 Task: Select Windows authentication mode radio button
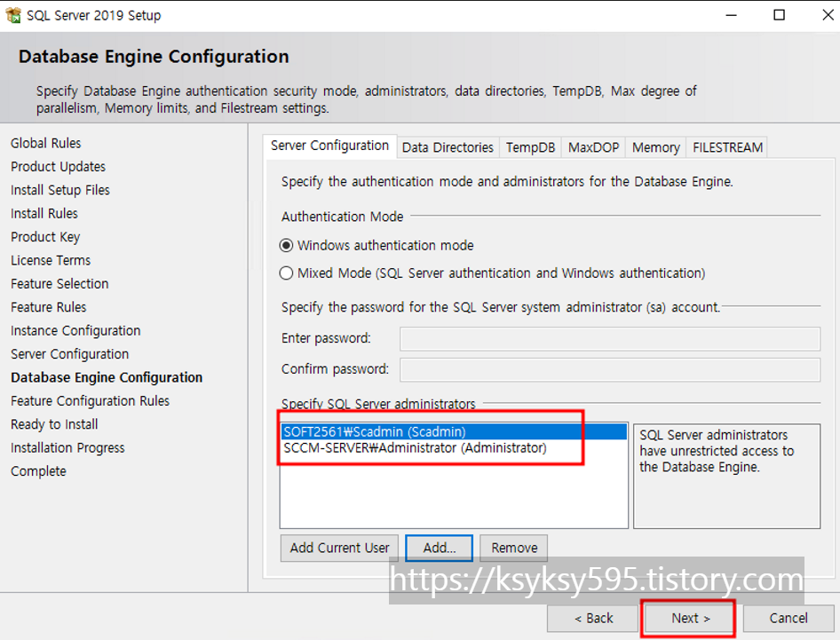(x=287, y=245)
